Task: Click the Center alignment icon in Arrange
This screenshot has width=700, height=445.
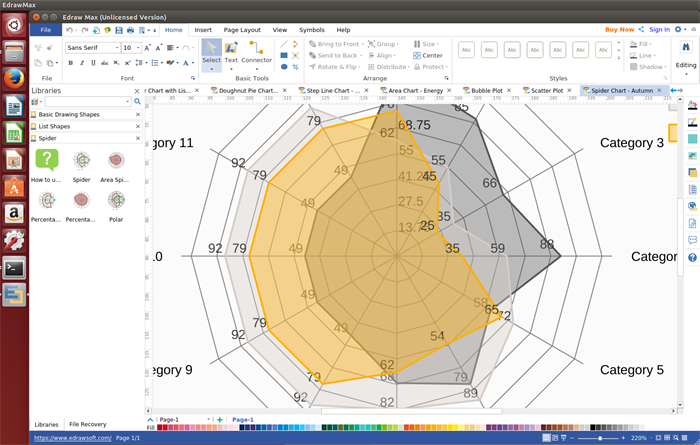Action: click(427, 55)
